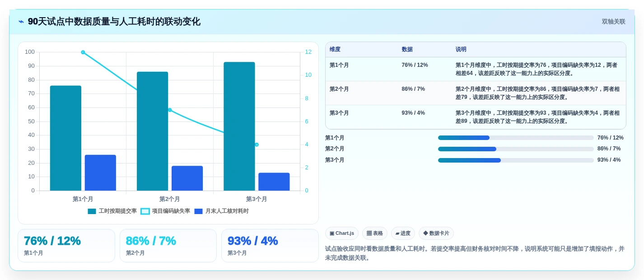Open the 76% / 12% data card

click(x=66, y=246)
